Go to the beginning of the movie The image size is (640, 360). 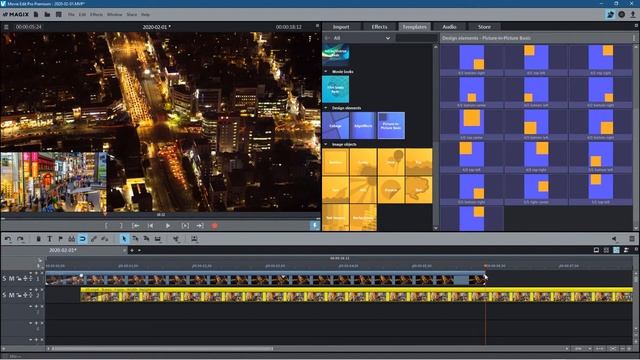150,225
